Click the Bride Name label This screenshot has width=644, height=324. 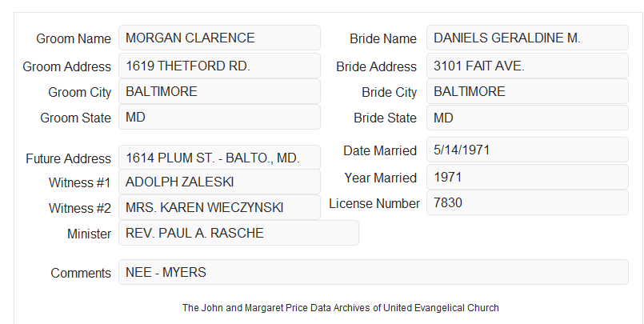(383, 38)
